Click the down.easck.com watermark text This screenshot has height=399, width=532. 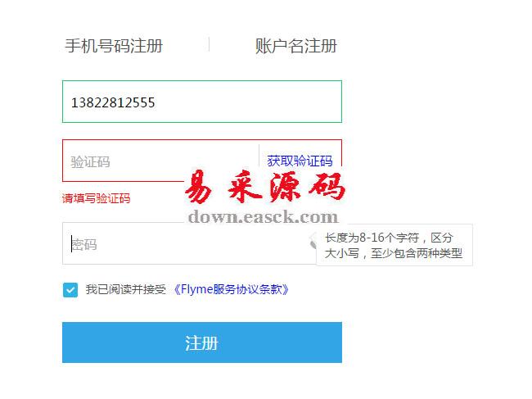coord(263,216)
